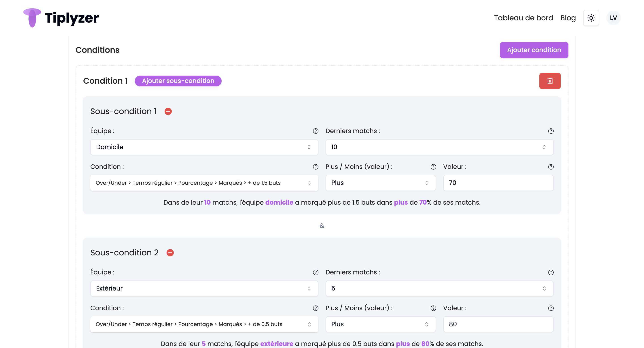
Task: Click help icon for first Valeur field
Action: click(551, 167)
